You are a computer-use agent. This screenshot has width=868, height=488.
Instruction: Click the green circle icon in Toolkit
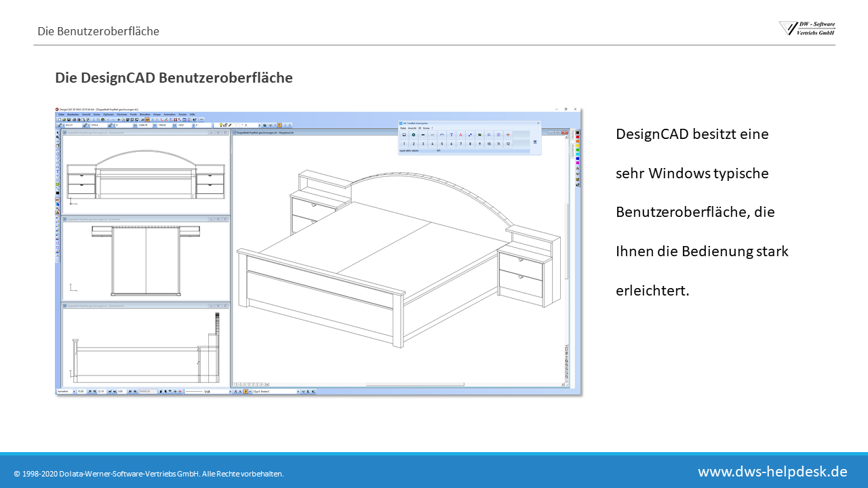click(414, 135)
